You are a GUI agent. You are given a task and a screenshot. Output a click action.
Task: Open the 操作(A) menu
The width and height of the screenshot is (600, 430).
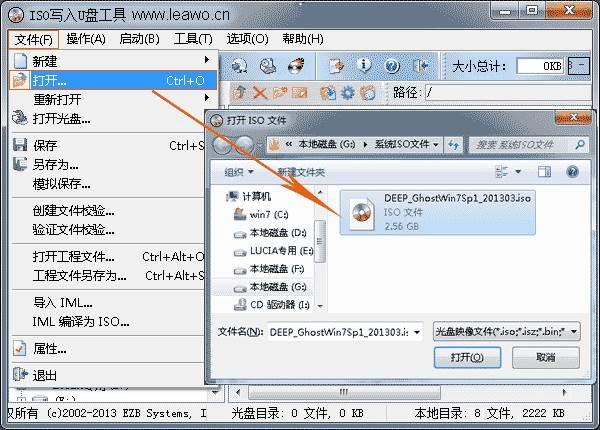point(86,39)
